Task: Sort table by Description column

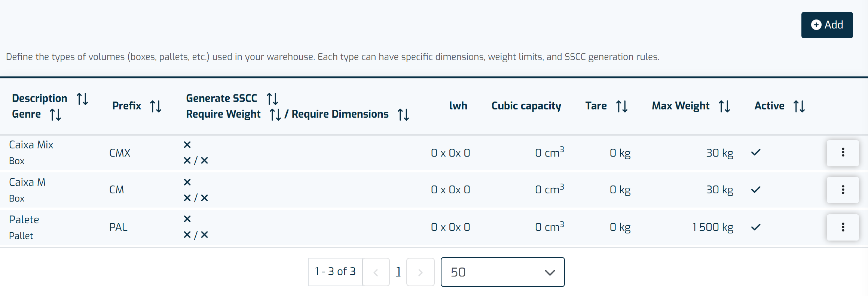Action: pos(82,99)
